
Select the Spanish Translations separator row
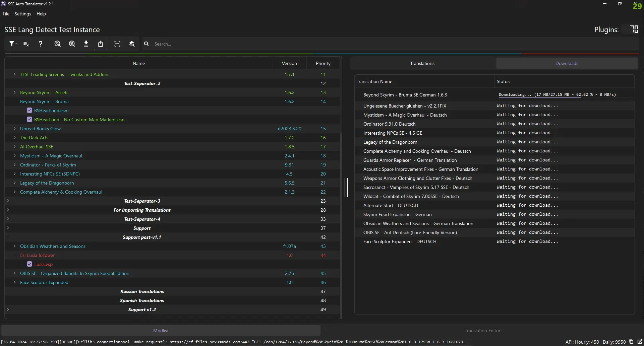click(172, 300)
